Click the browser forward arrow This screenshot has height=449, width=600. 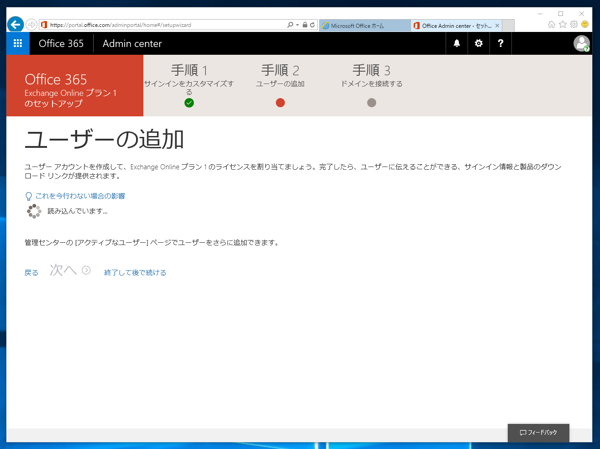coord(31,25)
